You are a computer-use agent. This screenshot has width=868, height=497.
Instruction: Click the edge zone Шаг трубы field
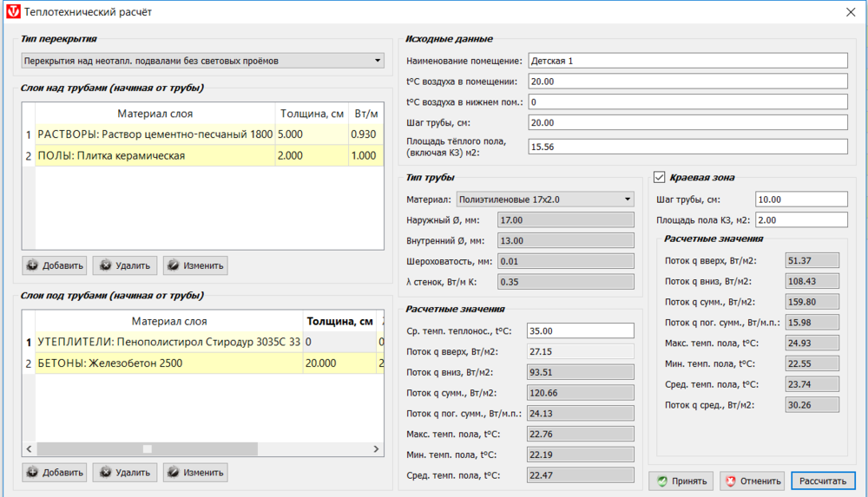click(800, 199)
